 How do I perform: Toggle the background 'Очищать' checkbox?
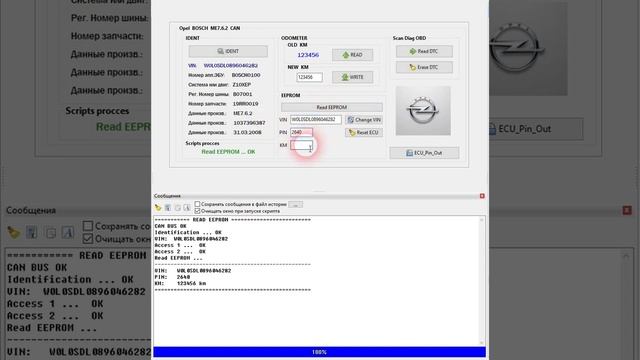[x=88, y=238]
